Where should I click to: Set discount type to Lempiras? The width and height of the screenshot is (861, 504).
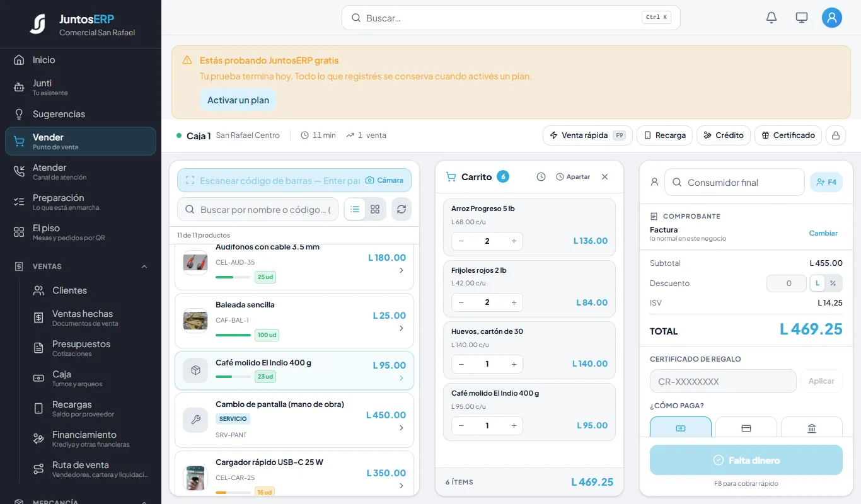pos(818,283)
